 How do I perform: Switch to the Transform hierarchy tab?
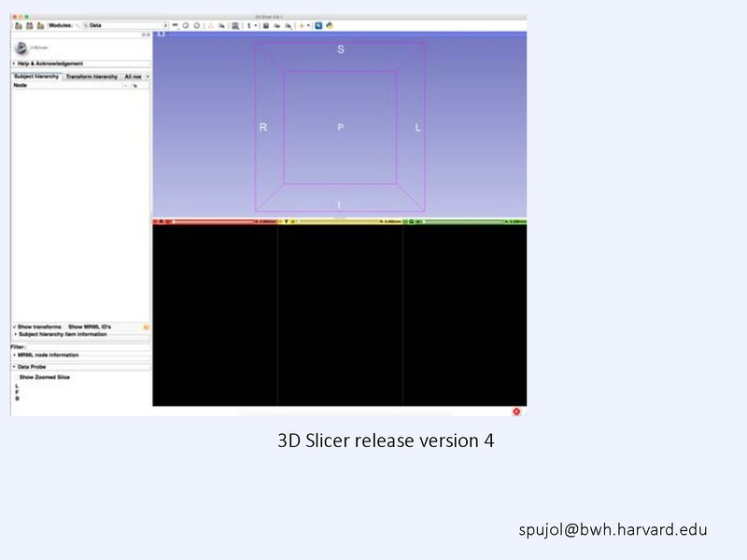point(92,77)
